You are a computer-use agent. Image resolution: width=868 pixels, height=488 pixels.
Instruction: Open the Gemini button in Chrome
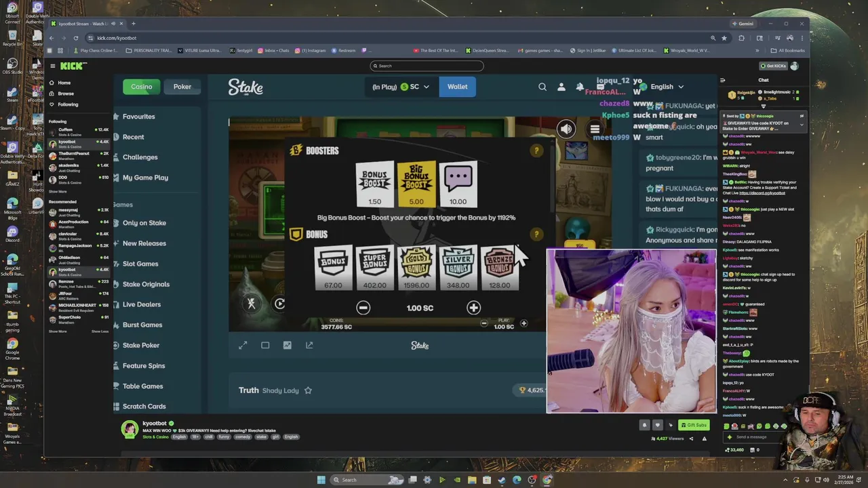[x=743, y=24]
